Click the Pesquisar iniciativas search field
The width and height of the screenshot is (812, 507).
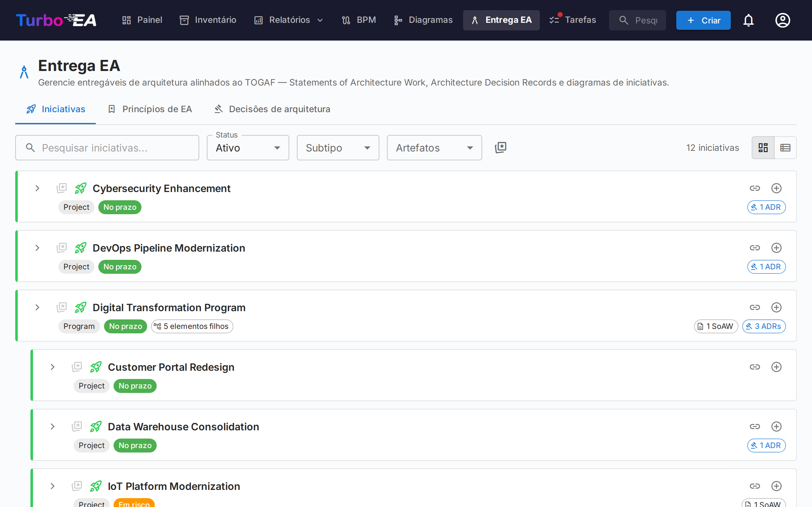tap(108, 148)
